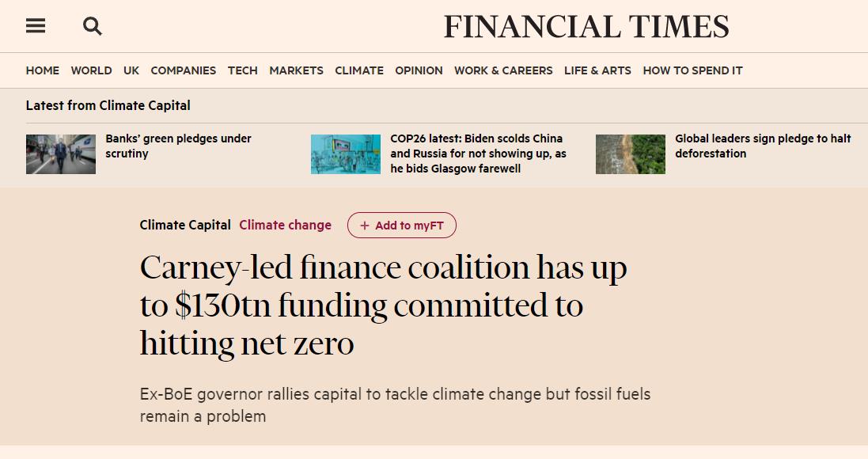Click the Financial Times masthead logo

point(586,27)
